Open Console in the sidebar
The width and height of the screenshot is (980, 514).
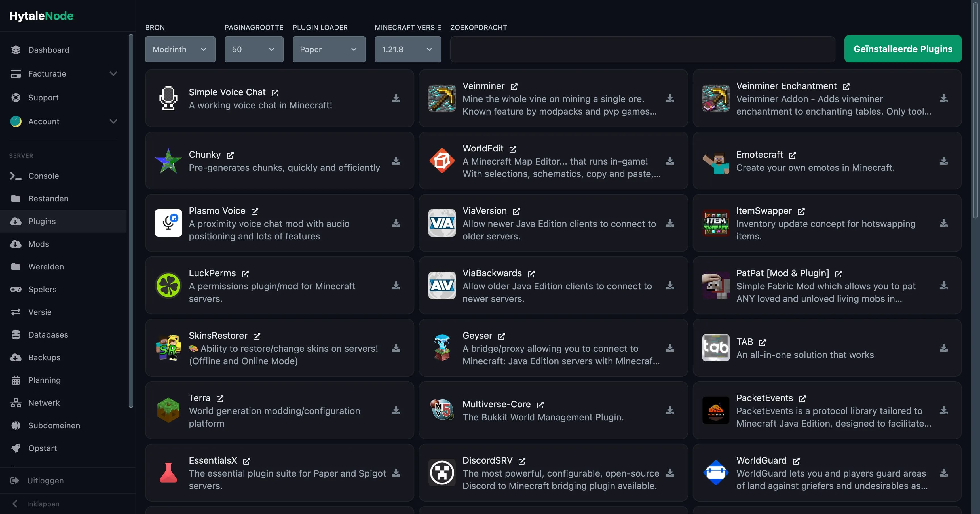pyautogui.click(x=43, y=176)
